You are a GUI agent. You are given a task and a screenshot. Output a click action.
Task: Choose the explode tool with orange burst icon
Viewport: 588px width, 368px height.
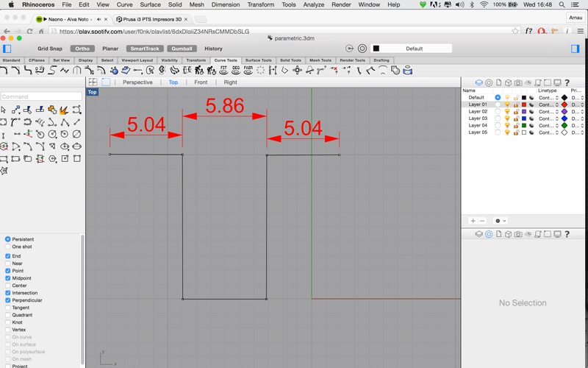64,110
